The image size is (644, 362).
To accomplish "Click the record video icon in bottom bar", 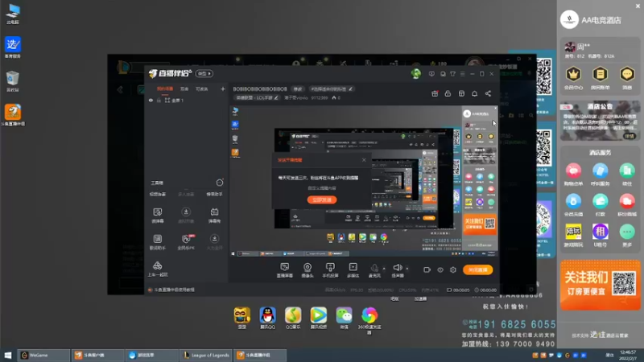I will [x=427, y=269].
